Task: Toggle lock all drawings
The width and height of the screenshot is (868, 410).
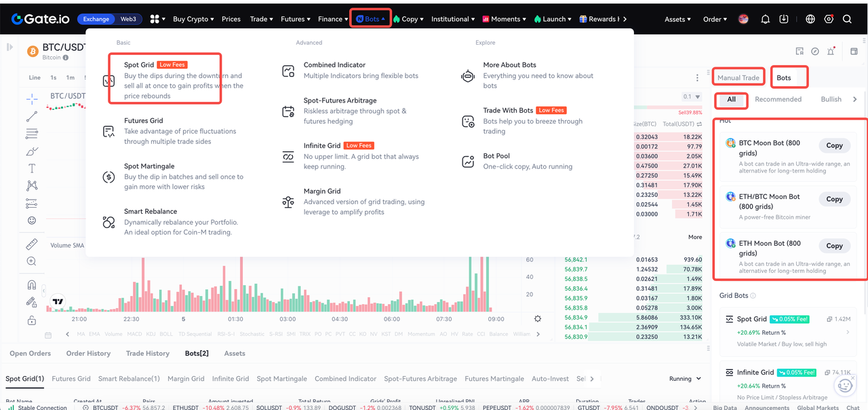Action: 31,320
